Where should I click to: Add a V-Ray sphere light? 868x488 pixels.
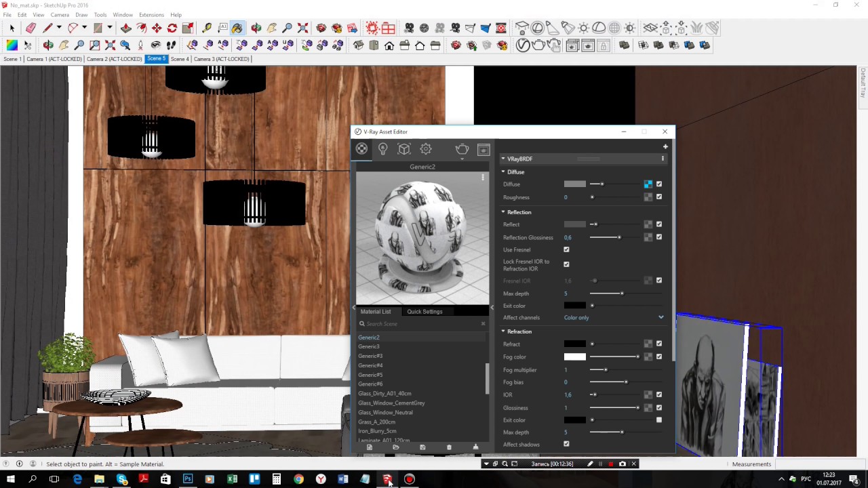(x=537, y=28)
